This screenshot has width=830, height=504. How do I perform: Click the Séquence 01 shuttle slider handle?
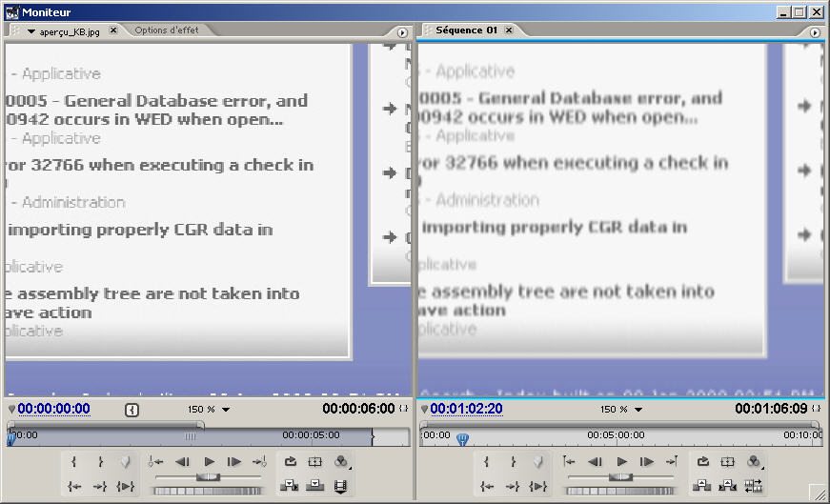[620, 477]
